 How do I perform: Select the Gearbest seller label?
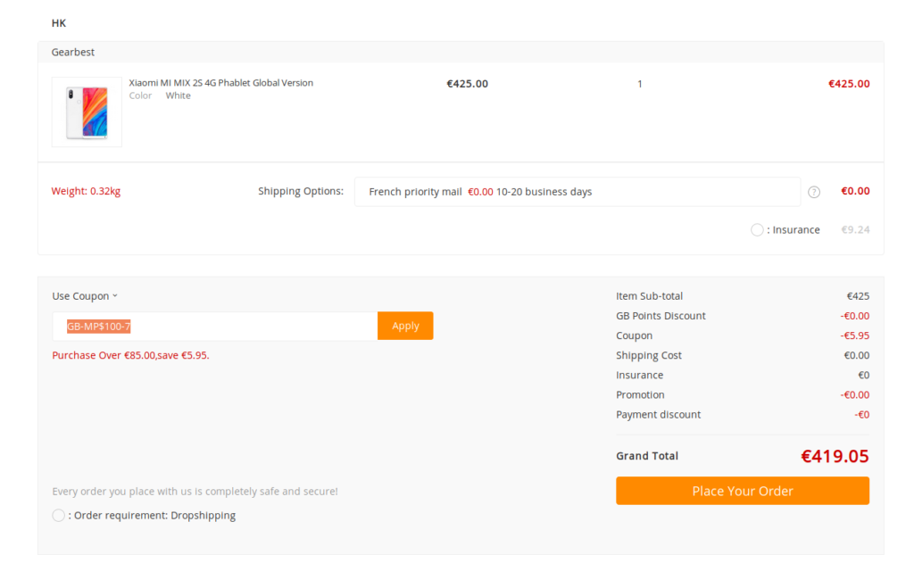click(73, 52)
